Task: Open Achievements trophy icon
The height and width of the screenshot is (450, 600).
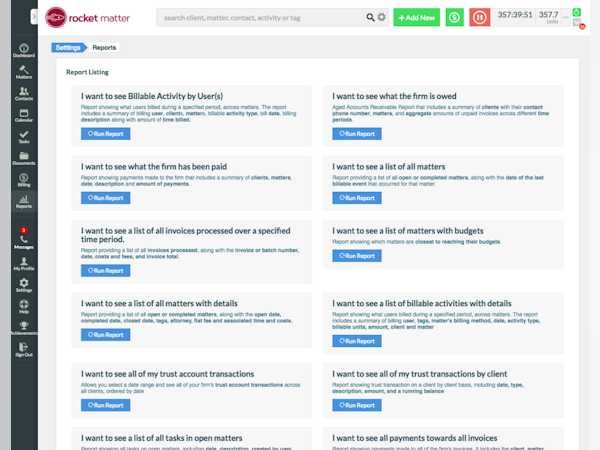Action: (x=24, y=328)
